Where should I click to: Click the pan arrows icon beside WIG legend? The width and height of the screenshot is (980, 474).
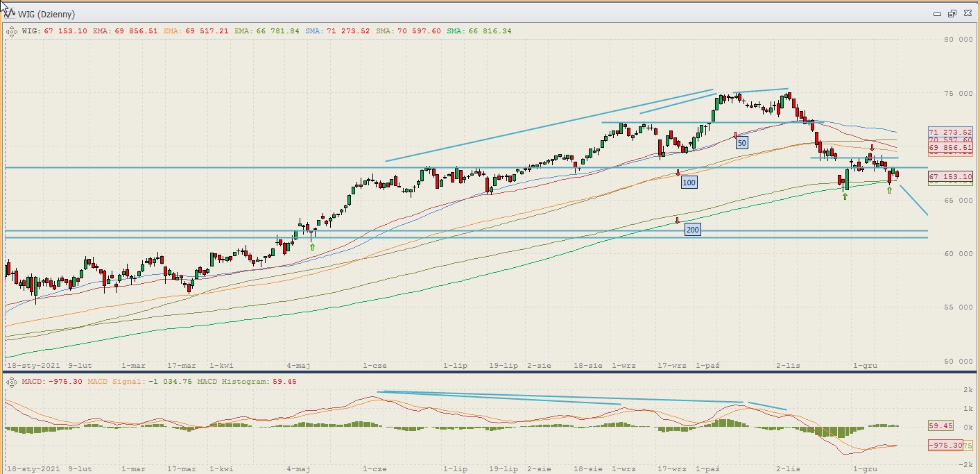click(x=11, y=31)
